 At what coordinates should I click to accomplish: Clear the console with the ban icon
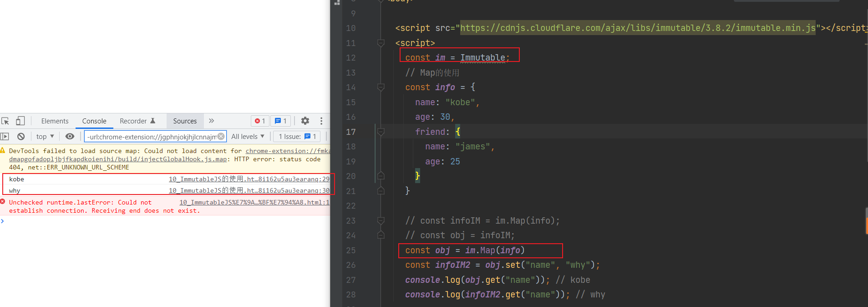(21, 136)
